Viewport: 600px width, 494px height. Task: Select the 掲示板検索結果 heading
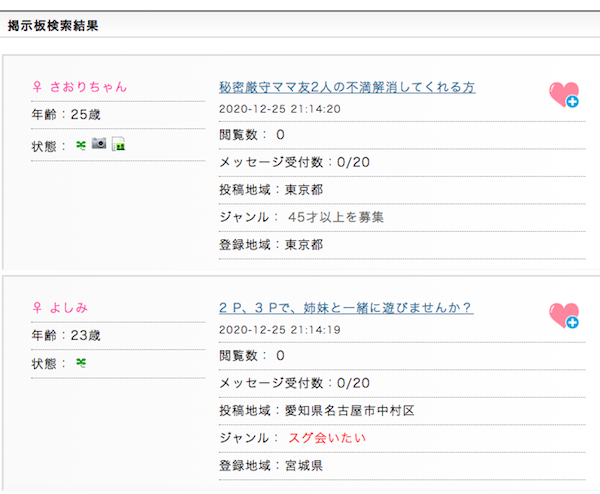coord(53,26)
